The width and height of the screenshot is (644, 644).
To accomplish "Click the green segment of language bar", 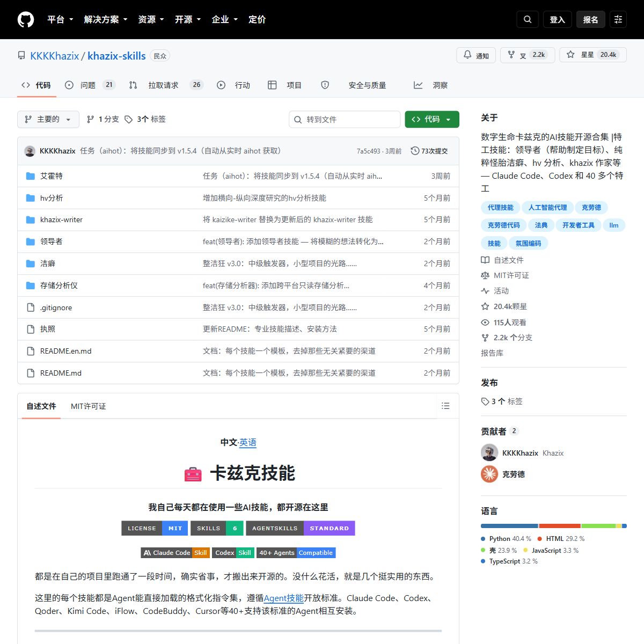I will pyautogui.click(x=598, y=526).
